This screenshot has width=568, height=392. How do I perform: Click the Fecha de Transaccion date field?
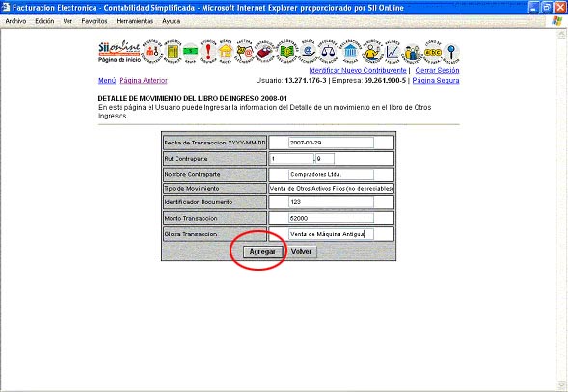[331, 143]
